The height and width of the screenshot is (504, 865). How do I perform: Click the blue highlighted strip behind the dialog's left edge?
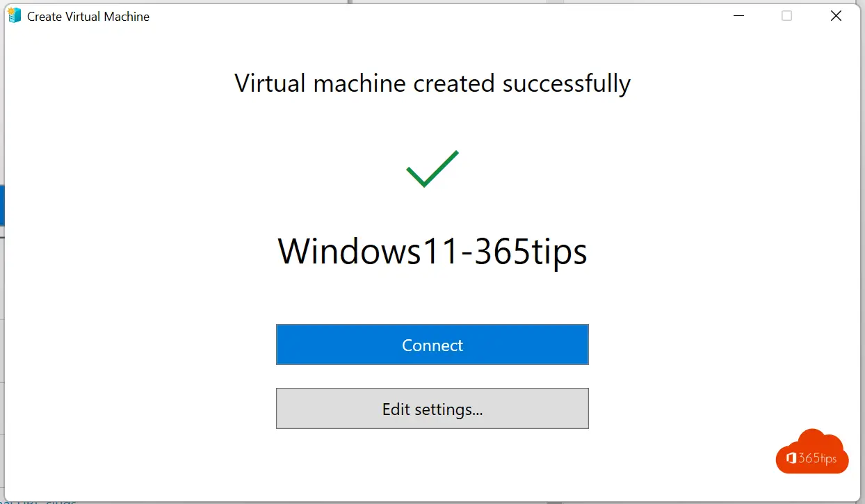click(x=1, y=205)
